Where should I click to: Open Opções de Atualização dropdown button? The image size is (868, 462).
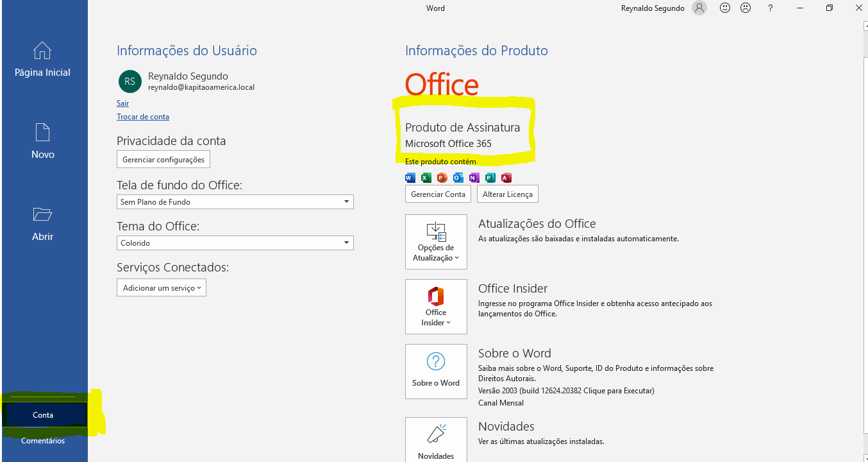click(436, 242)
